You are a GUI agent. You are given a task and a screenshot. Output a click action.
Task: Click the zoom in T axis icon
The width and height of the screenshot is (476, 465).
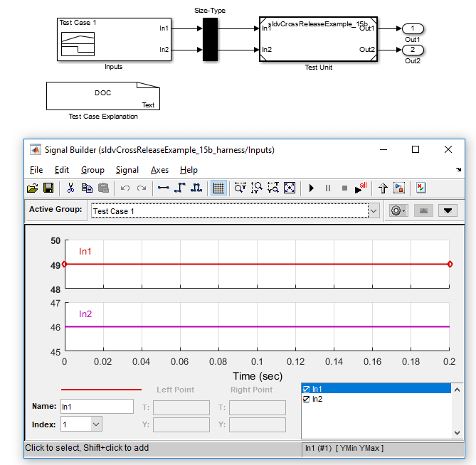click(x=240, y=188)
